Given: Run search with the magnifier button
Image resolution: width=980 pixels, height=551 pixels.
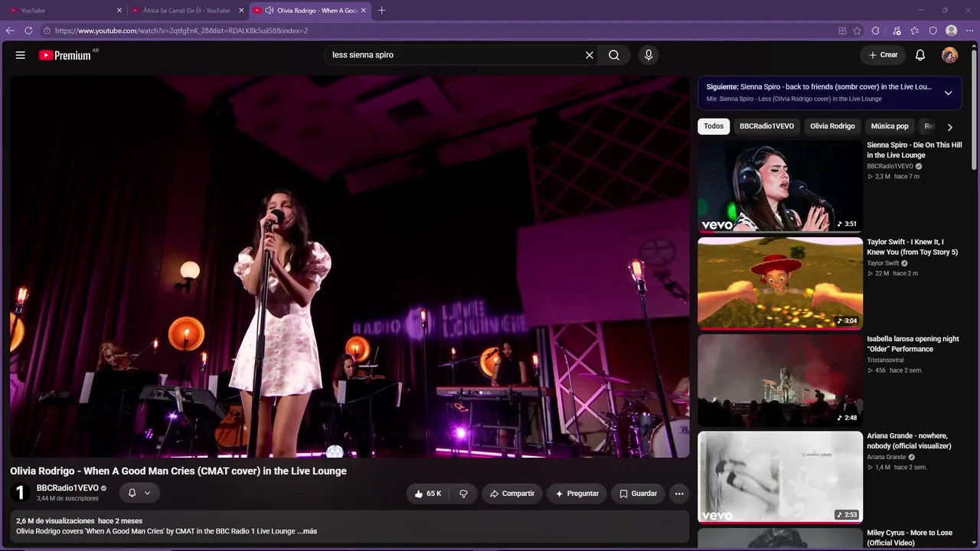Looking at the screenshot, I should tap(614, 55).
